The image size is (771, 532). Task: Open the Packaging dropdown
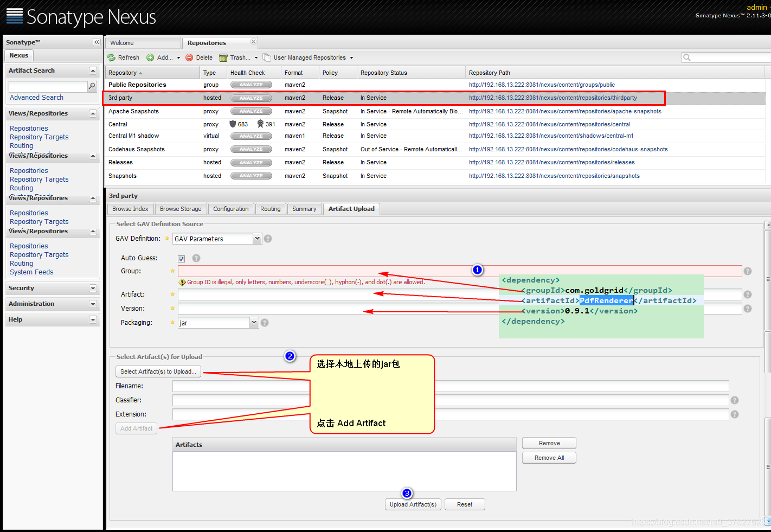click(x=254, y=323)
